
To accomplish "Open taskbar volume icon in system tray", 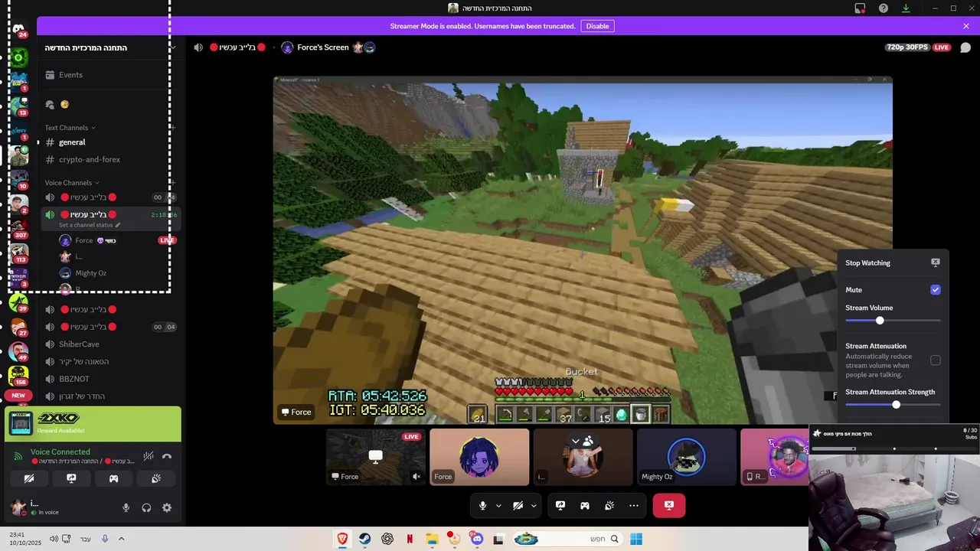I will pos(54,539).
